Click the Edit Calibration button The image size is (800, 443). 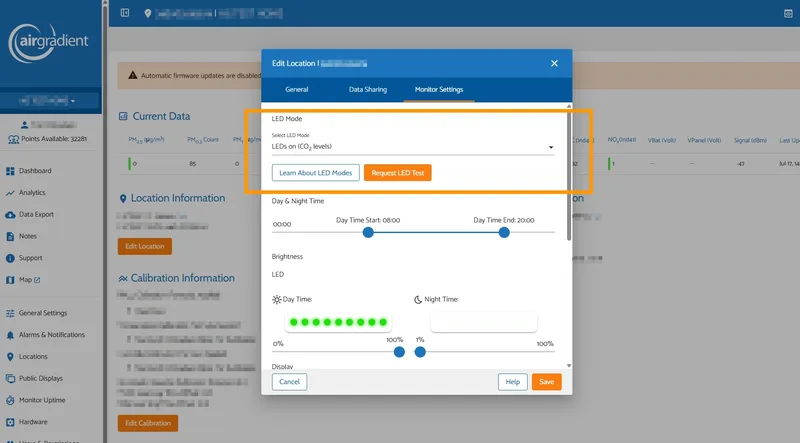[148, 423]
